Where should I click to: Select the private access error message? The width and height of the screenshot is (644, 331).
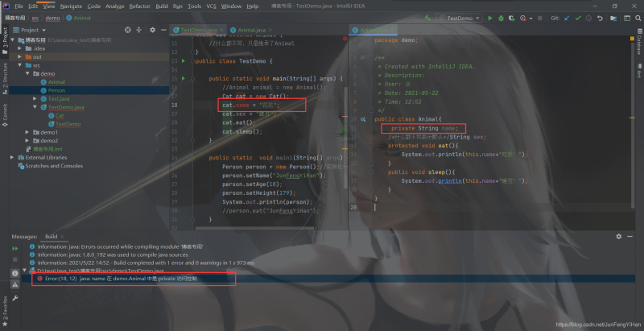pos(122,279)
